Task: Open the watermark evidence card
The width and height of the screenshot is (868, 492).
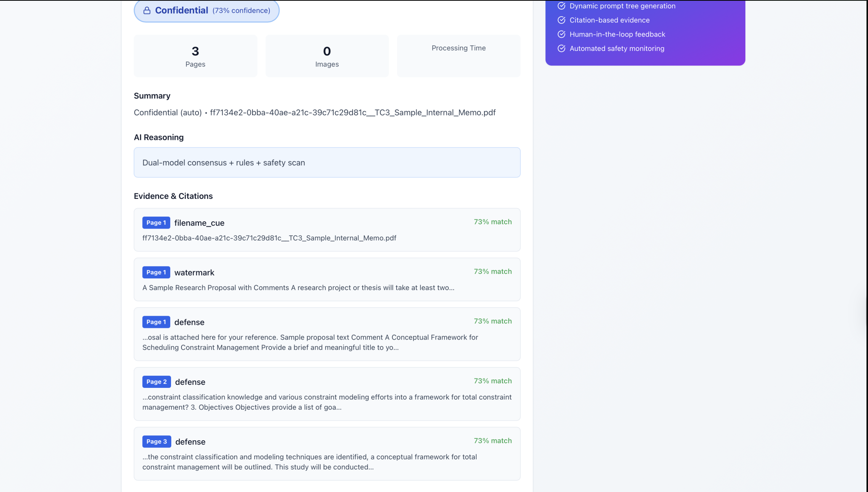Action: pyautogui.click(x=327, y=280)
